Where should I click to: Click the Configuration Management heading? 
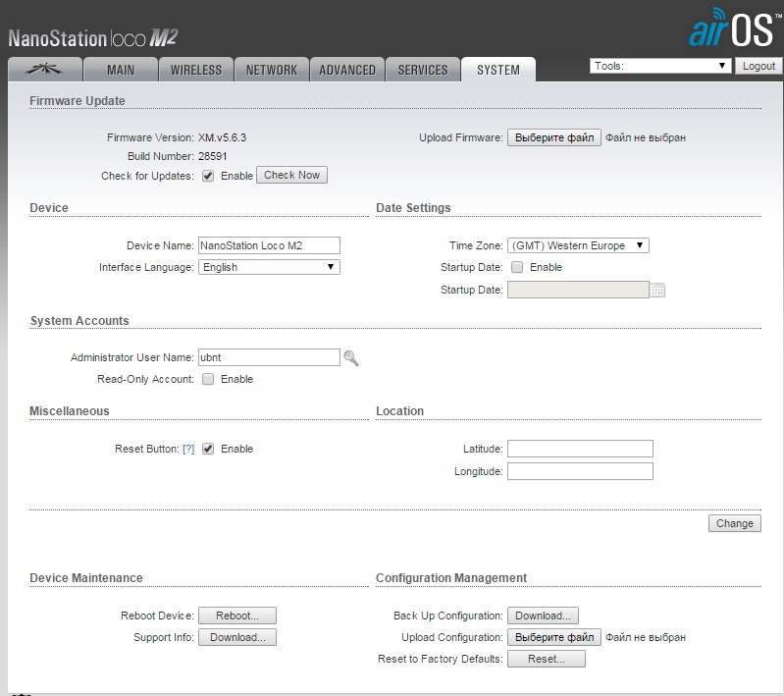pyautogui.click(x=451, y=578)
